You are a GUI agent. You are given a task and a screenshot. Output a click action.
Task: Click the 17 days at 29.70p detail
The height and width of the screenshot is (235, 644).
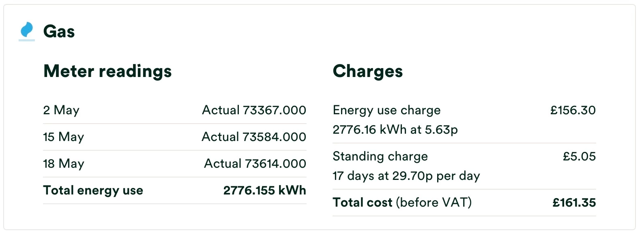(406, 176)
